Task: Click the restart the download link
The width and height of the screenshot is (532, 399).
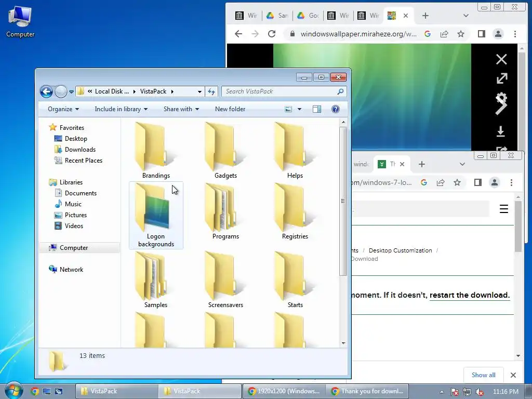Action: (x=470, y=295)
